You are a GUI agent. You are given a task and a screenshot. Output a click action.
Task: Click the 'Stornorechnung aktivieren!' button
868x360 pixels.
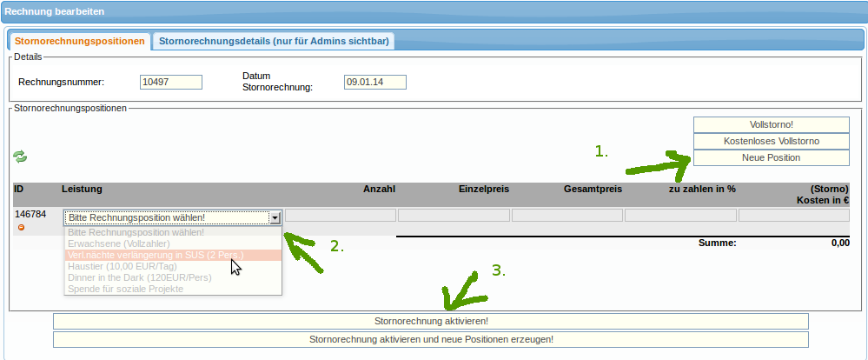tap(430, 322)
